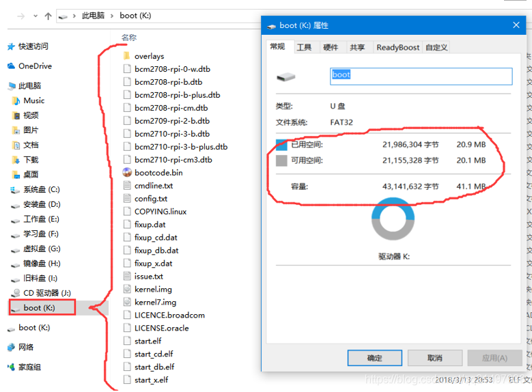Select drive 学习盘 (F:) in sidebar
Viewport: 532px width, 392px height.
pos(35,234)
